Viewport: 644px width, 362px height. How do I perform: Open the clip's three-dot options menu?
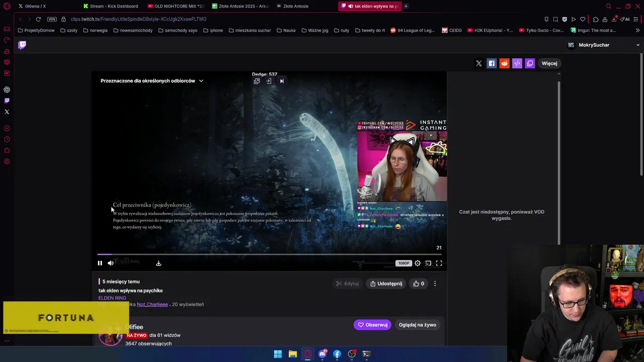click(x=435, y=284)
